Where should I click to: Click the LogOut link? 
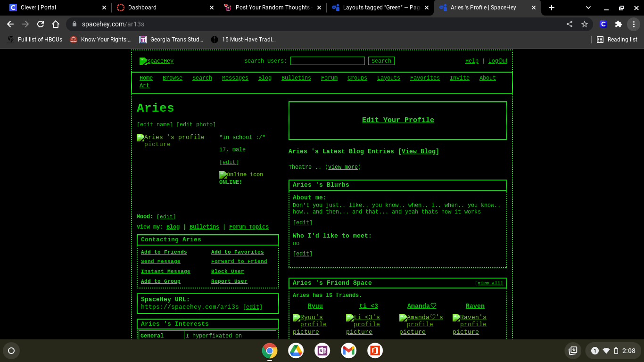click(498, 61)
